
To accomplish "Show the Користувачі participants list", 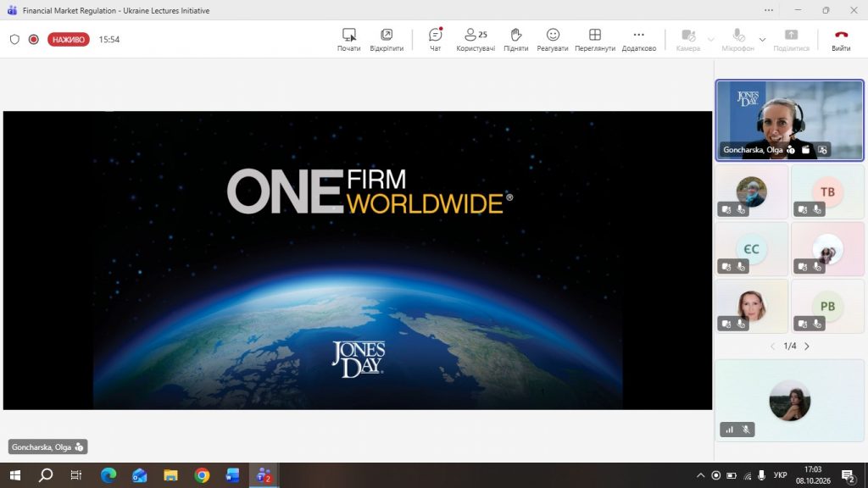I will [476, 40].
